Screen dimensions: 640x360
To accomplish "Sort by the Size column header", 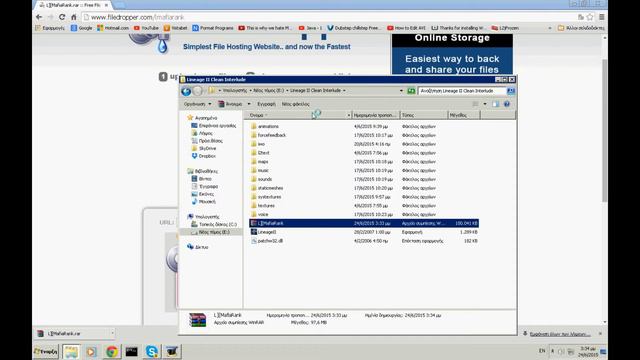I will [x=464, y=115].
